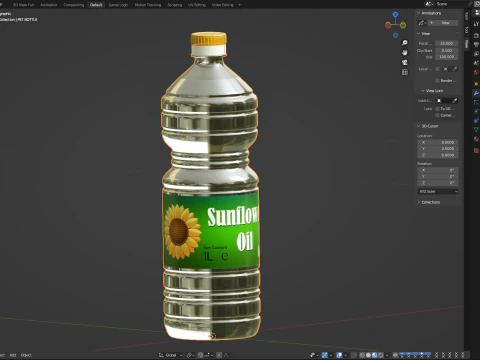
Task: Open the Physics properties icon
Action: click(476, 111)
